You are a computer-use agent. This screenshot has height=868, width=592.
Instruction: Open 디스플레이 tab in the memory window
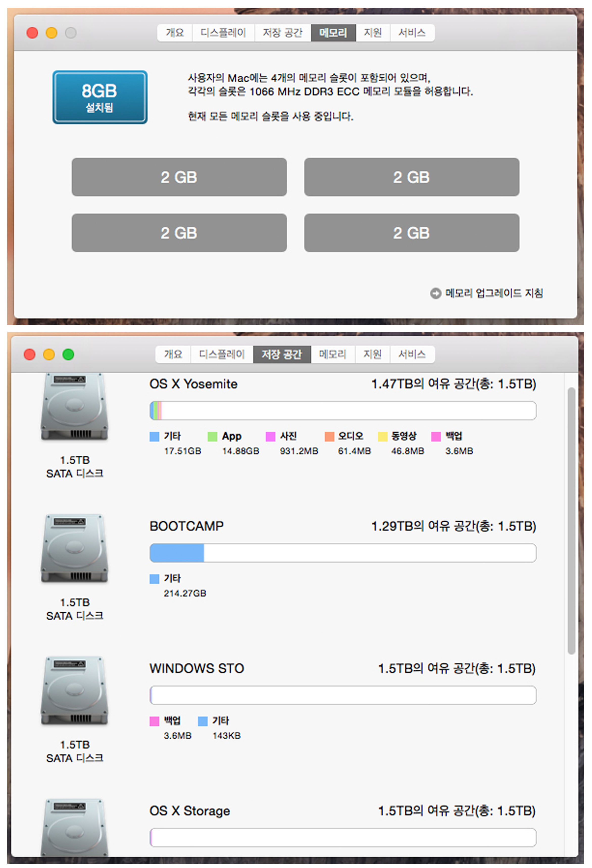click(x=223, y=33)
